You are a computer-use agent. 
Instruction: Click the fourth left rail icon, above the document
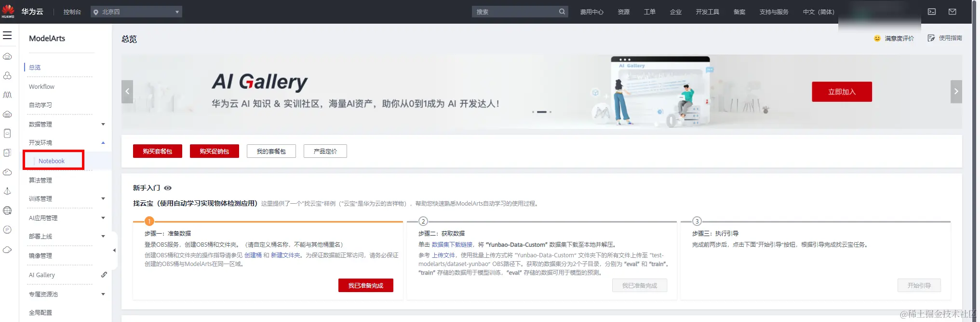coord(7,114)
